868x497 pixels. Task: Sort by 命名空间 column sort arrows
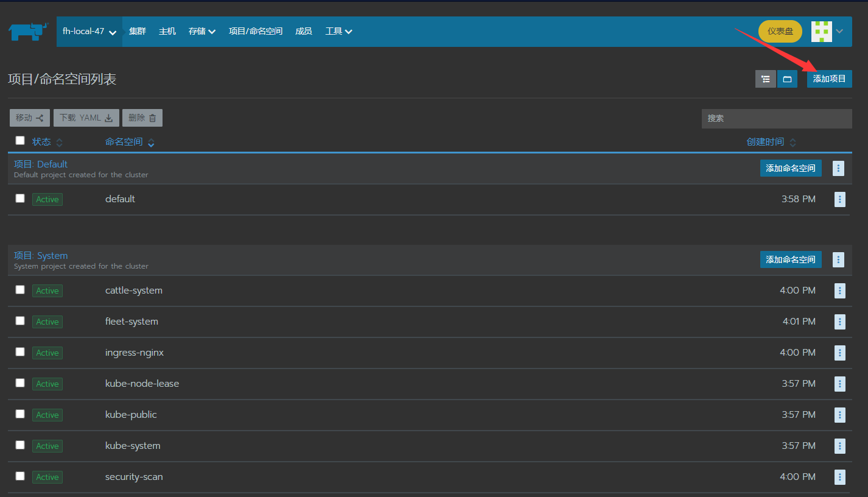[x=151, y=143]
